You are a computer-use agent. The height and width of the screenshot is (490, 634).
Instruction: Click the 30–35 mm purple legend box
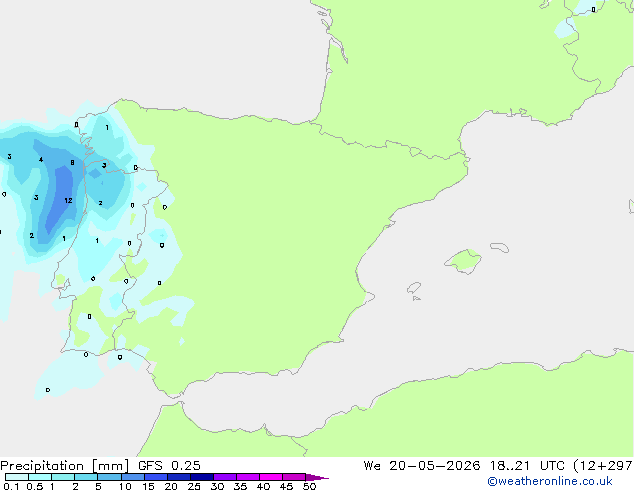click(225, 477)
